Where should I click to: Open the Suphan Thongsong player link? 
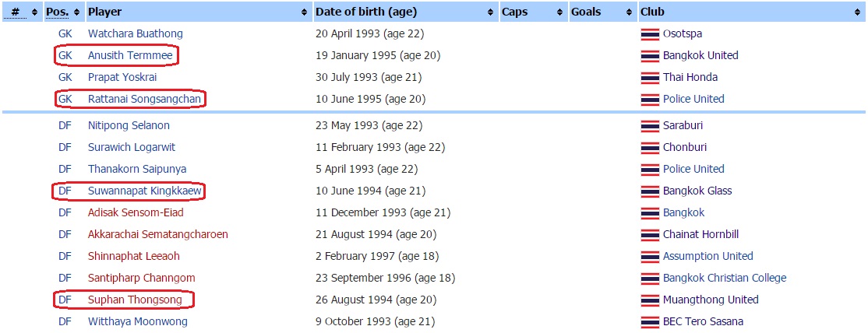click(135, 300)
